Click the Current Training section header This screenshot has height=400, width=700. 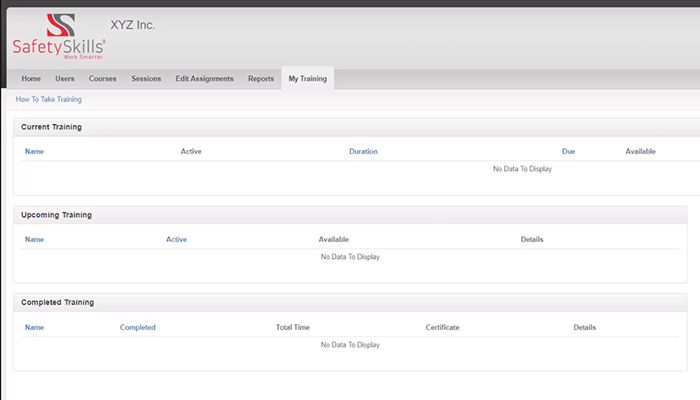[51, 127]
